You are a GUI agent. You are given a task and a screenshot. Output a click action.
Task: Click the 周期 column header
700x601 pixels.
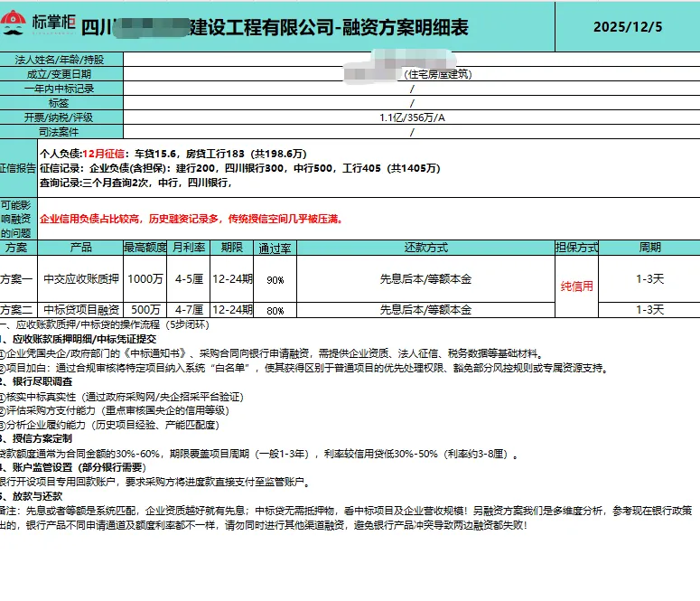click(x=649, y=248)
